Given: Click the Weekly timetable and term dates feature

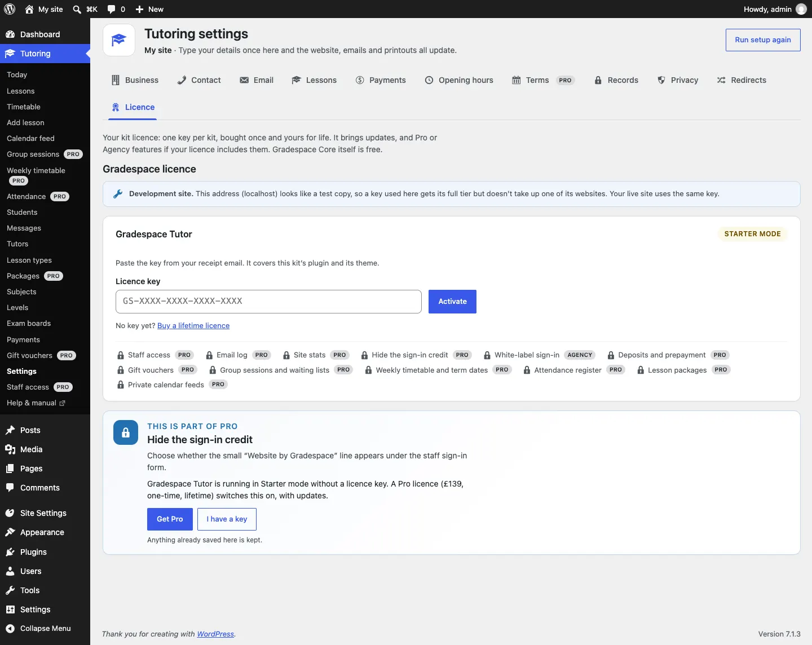Looking at the screenshot, I should point(438,370).
